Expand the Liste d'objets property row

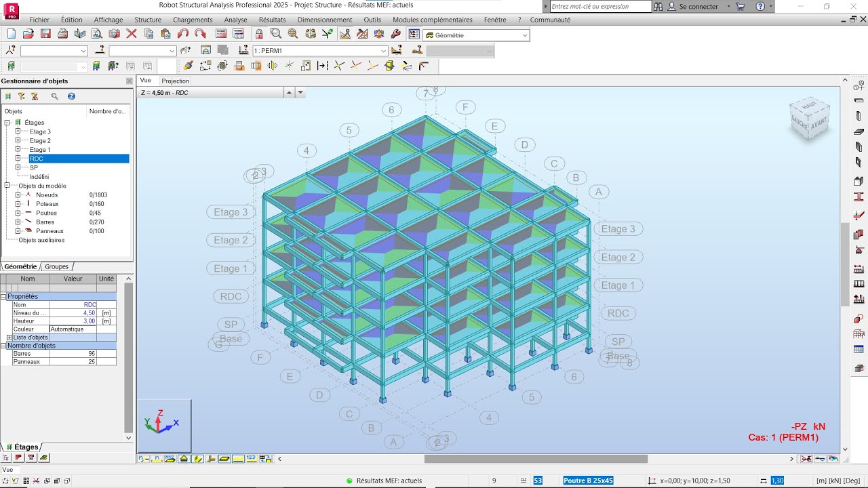pyautogui.click(x=9, y=338)
